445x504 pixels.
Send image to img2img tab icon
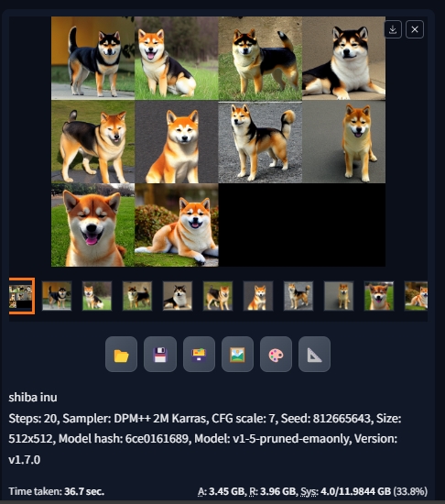(237, 355)
